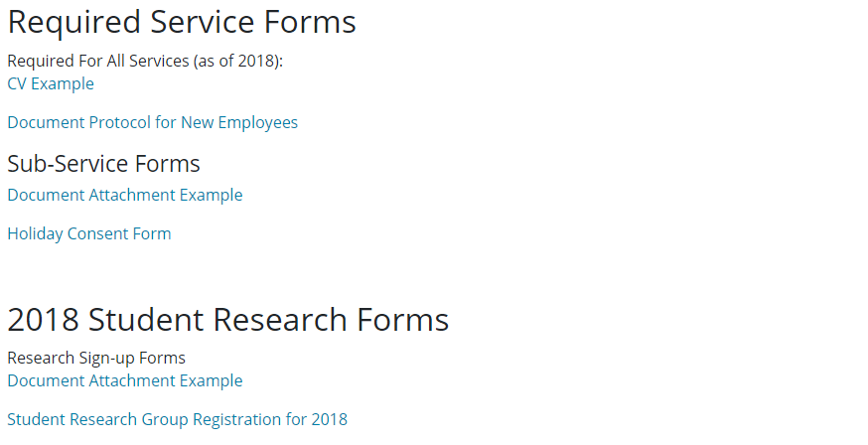Viewport: 868px width, 445px height.
Task: Click the link directly below Required For All Services
Action: point(51,84)
